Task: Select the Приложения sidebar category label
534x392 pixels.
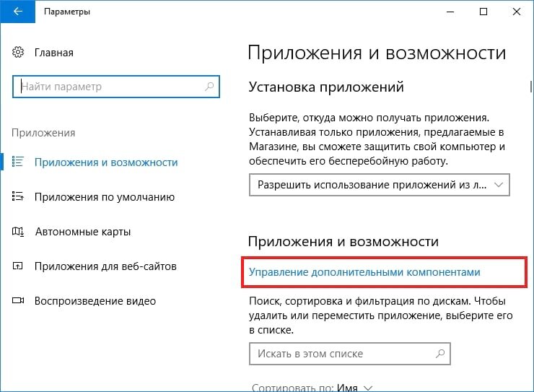Action: 43,133
